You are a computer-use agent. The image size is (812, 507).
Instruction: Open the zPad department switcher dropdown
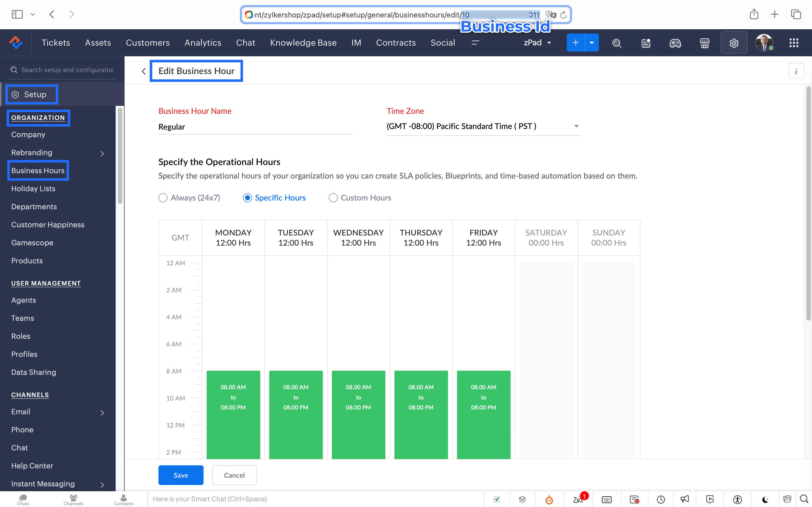pyautogui.click(x=537, y=43)
